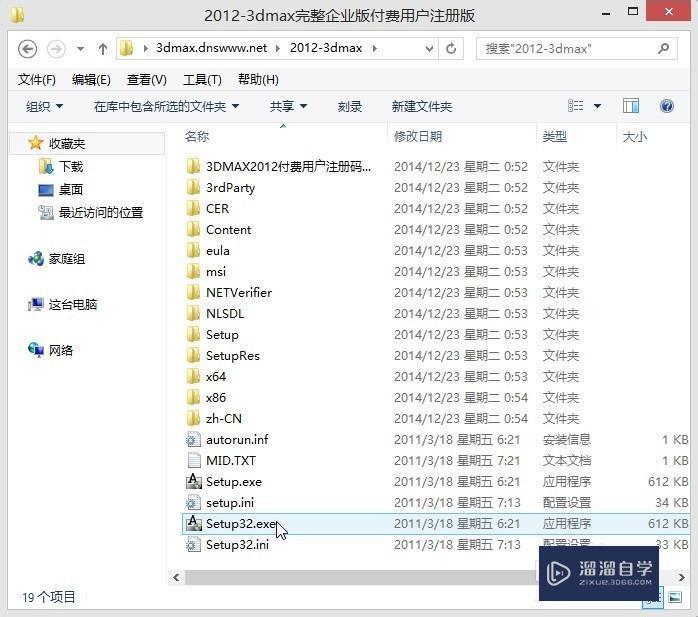Select the x64 folder icon
This screenshot has width=698, height=617.
(193, 376)
